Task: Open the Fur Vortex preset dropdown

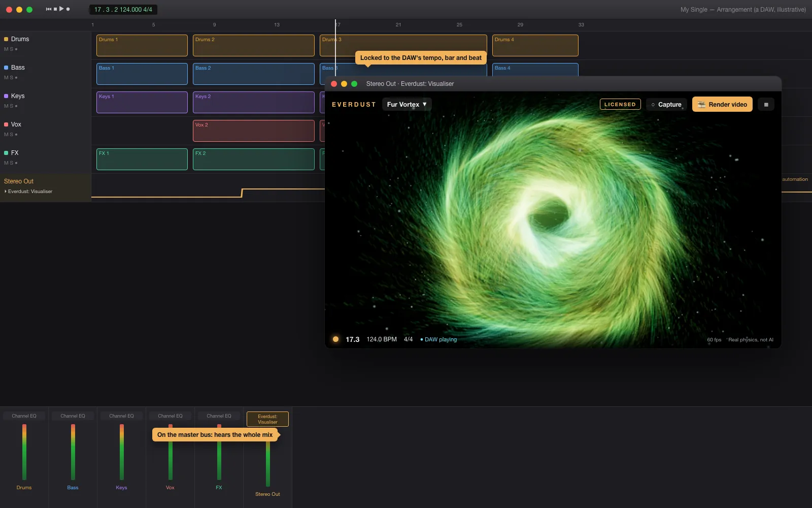Action: [407, 104]
